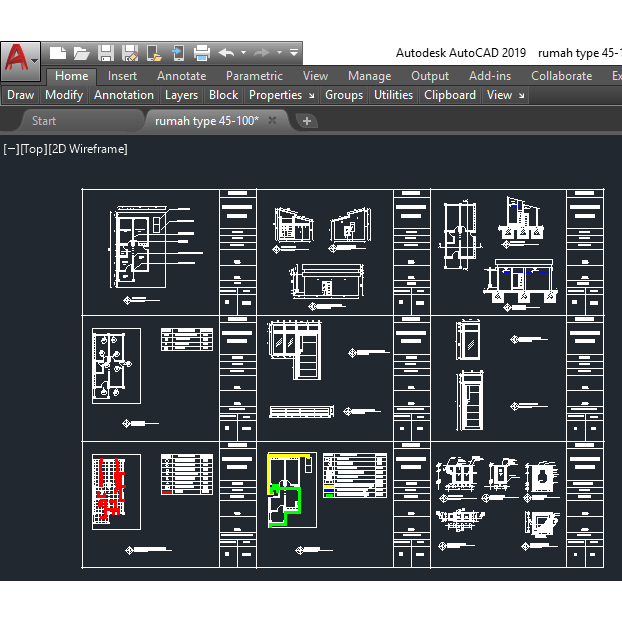Open the Annotate ribbon tab

click(x=181, y=76)
